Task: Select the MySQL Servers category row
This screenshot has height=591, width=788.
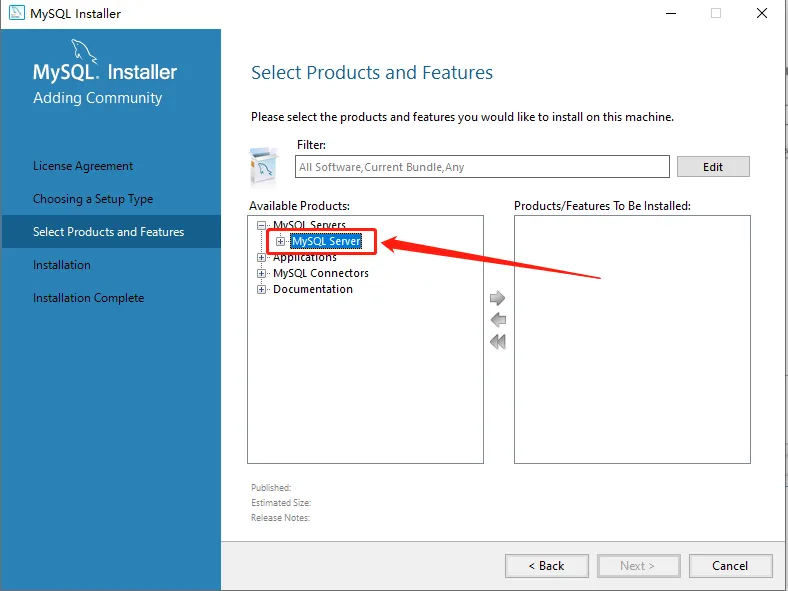Action: (309, 225)
